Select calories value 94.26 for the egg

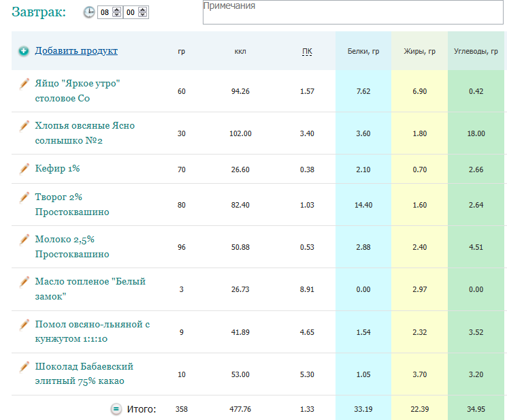pyautogui.click(x=240, y=91)
